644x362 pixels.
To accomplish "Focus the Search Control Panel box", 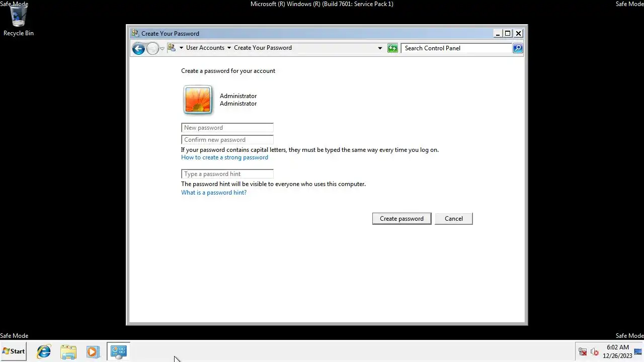I will point(457,48).
